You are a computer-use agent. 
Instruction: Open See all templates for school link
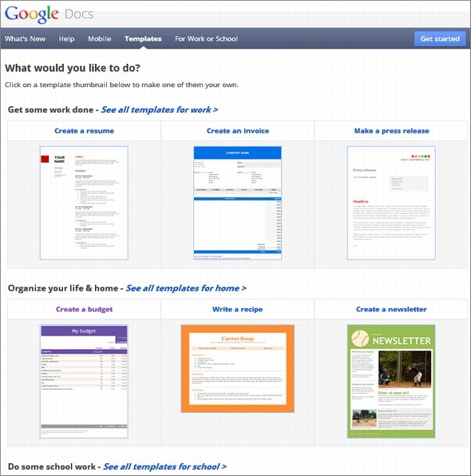point(164,466)
